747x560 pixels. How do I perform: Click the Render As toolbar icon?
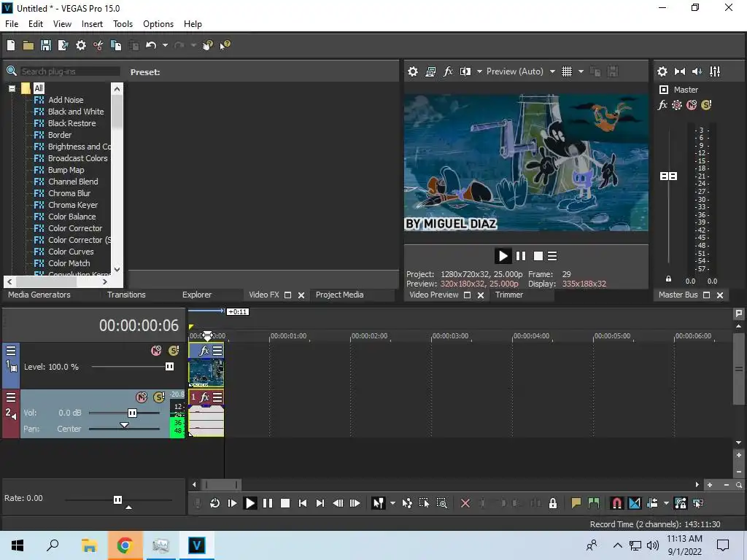coord(63,45)
